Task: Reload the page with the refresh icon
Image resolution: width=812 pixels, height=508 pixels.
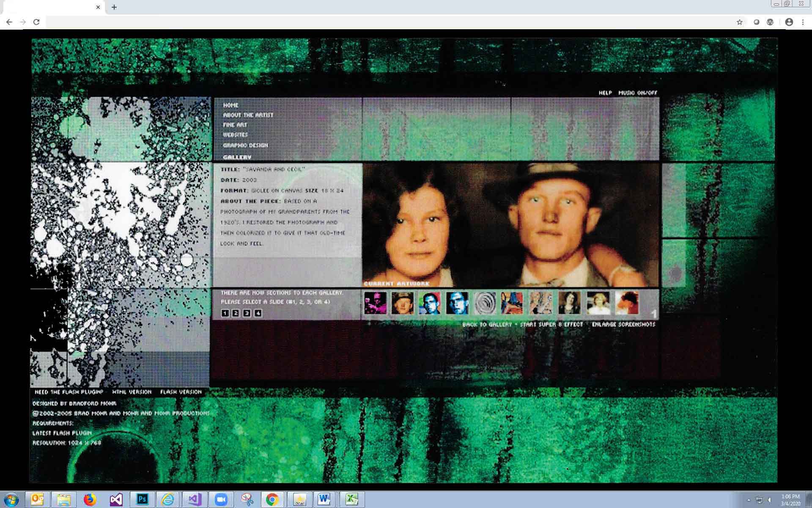Action: [36, 22]
